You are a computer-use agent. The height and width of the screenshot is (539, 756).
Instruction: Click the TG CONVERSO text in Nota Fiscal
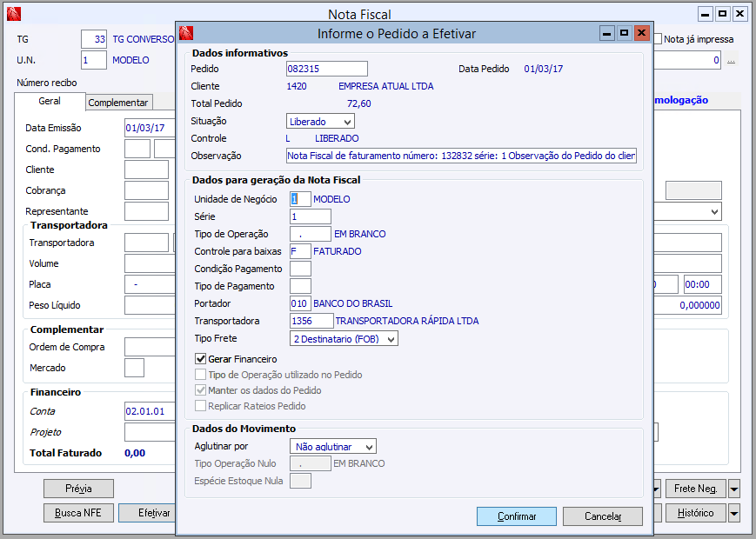point(144,39)
